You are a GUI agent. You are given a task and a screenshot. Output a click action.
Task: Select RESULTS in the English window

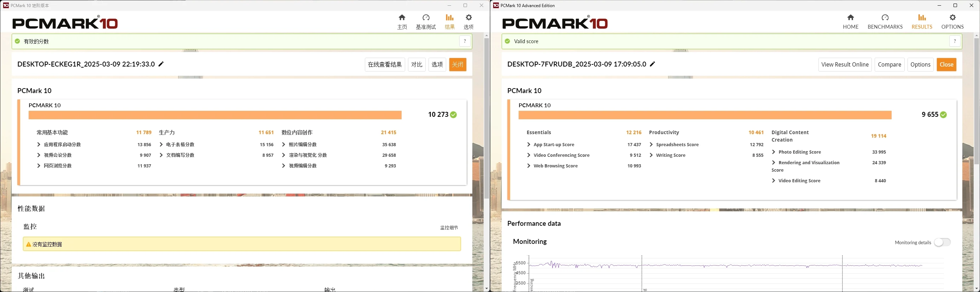[x=922, y=22]
